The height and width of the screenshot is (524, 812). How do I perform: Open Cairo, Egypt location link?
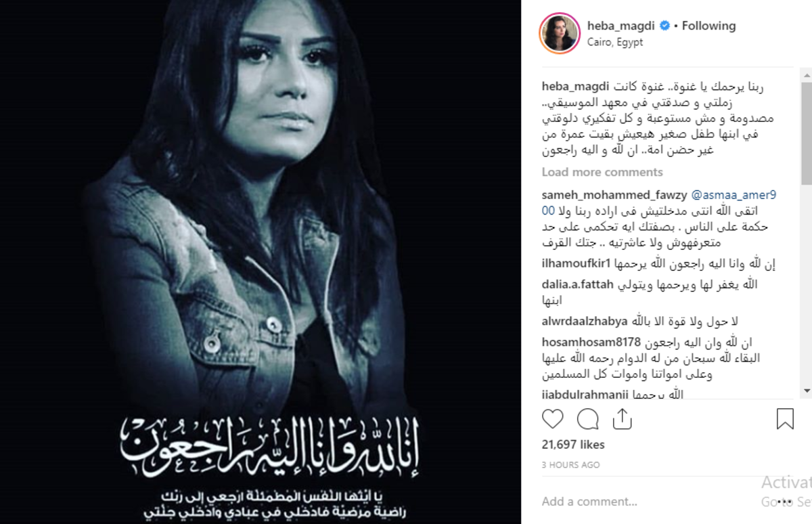[x=614, y=42]
